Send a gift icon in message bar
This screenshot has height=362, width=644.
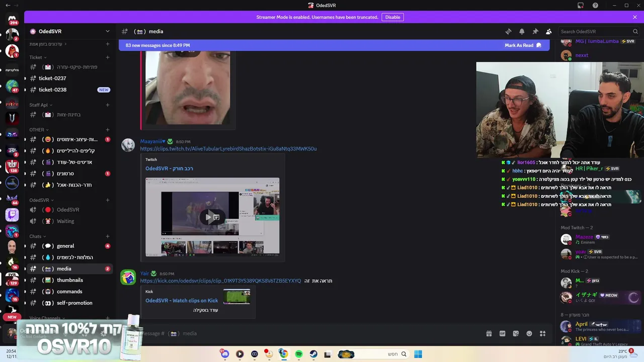[x=489, y=333]
